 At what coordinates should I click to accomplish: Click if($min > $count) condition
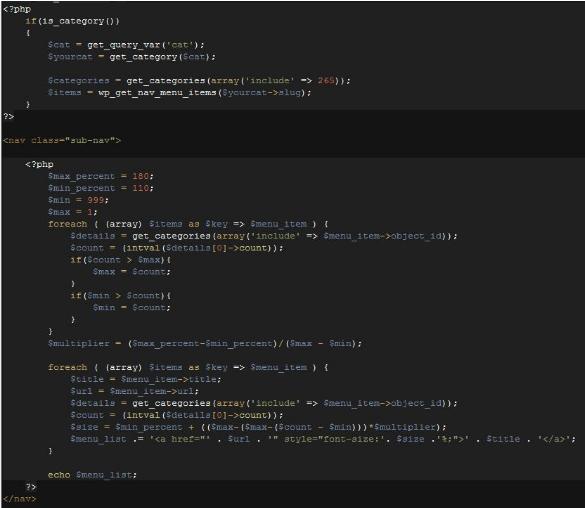121,295
